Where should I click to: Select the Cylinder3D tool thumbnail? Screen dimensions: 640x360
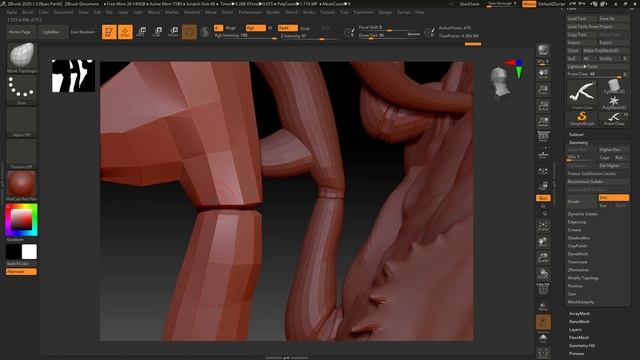[614, 87]
